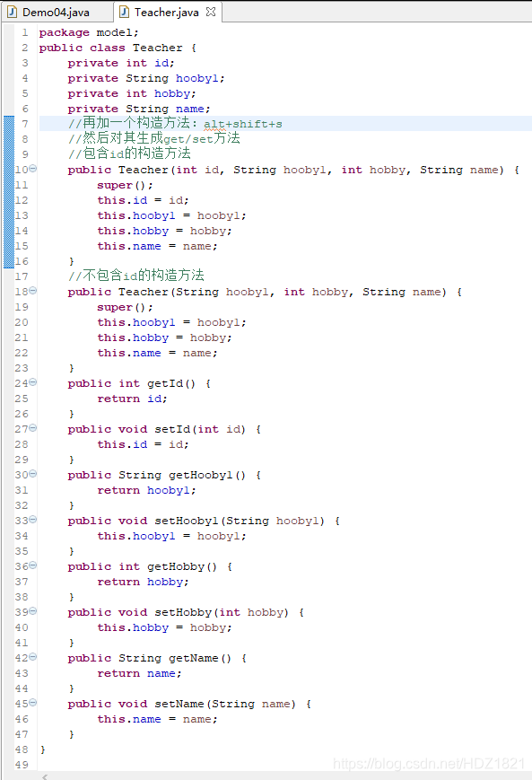Close the Teacher.java tab
This screenshot has height=780, width=532.
tap(211, 12)
